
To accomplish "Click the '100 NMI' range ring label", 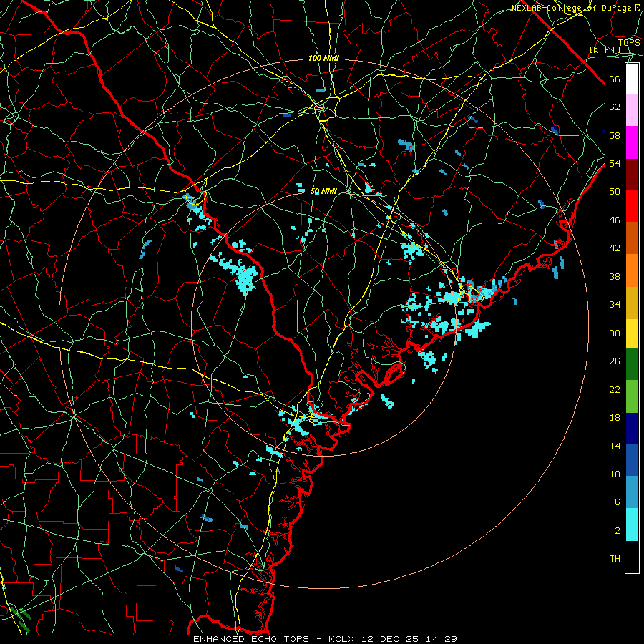I will coord(323,59).
